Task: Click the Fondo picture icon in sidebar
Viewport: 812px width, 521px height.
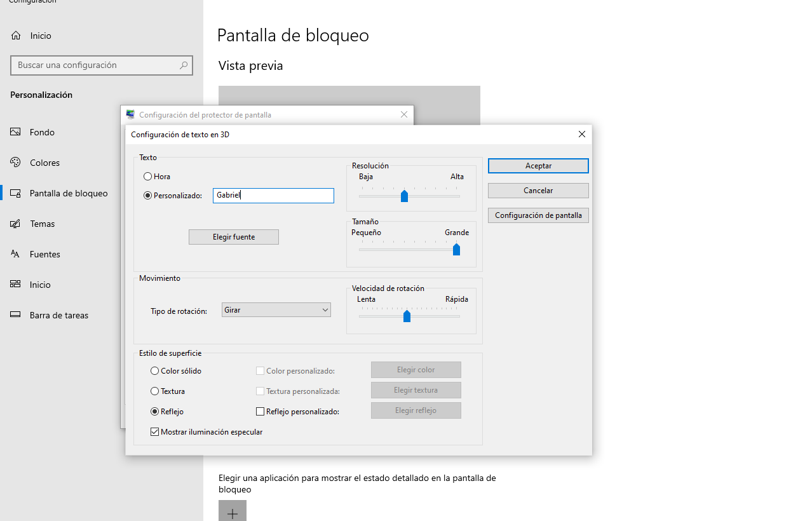Action: [x=16, y=132]
